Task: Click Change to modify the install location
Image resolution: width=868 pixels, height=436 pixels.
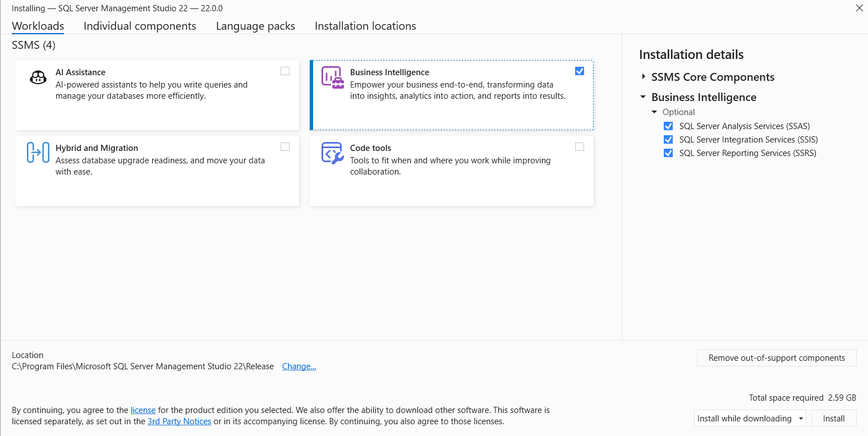Action: point(298,366)
